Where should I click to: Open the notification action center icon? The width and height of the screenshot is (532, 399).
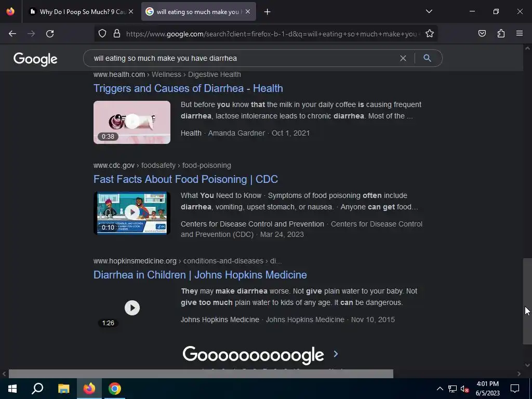[515, 389]
